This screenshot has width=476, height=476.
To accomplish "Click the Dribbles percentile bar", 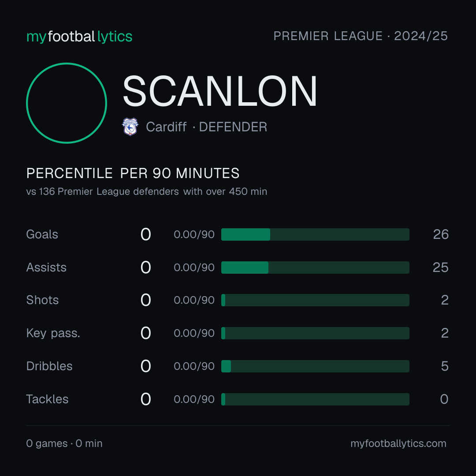I will [x=315, y=366].
